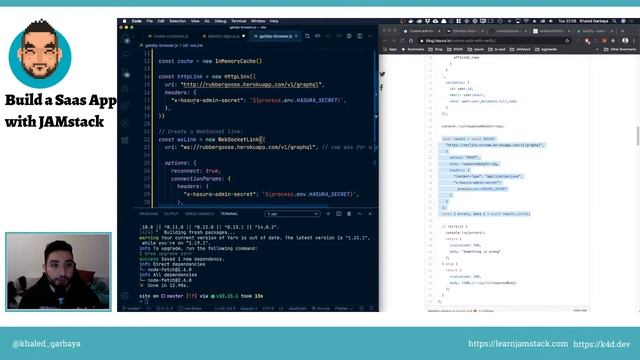Viewport: 640px width, 360px height.
Task: Switch to the OUTPUT panel tab
Action: (171, 214)
